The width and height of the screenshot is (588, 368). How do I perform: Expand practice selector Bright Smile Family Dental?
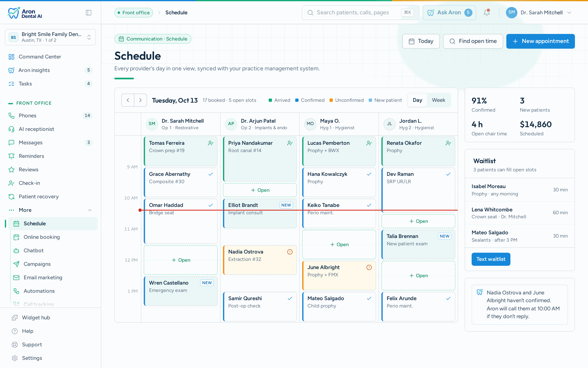click(51, 37)
